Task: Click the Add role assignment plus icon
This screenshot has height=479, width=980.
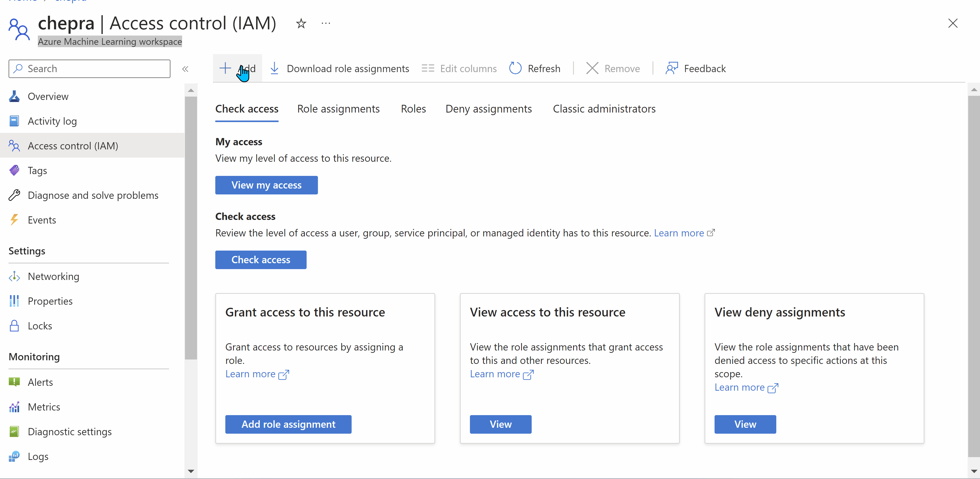Action: pyautogui.click(x=225, y=68)
